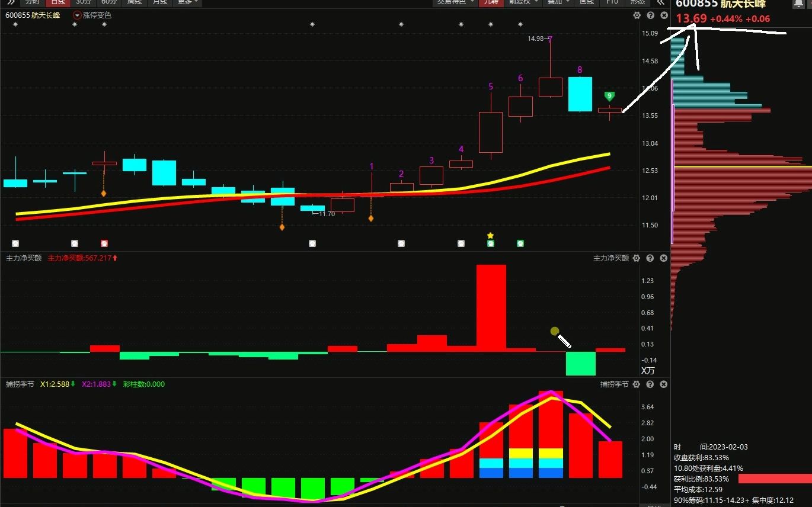Switch to 分时 intraday chart tab
This screenshot has width=812, height=507.
(x=33, y=2)
